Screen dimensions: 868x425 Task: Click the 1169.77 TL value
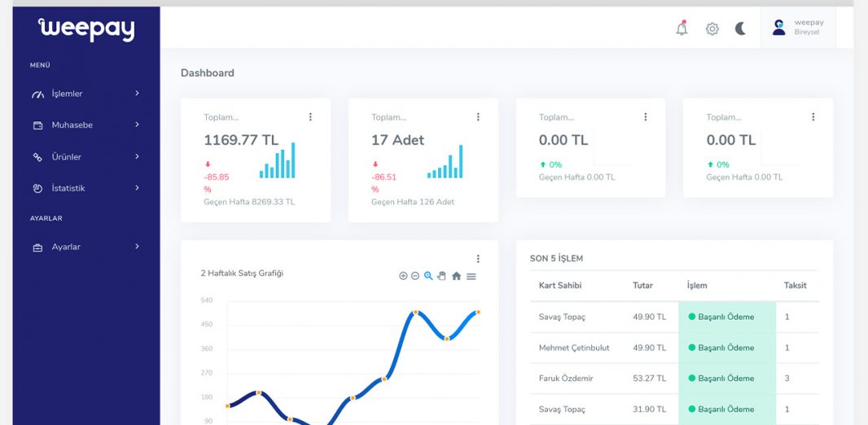coord(241,140)
